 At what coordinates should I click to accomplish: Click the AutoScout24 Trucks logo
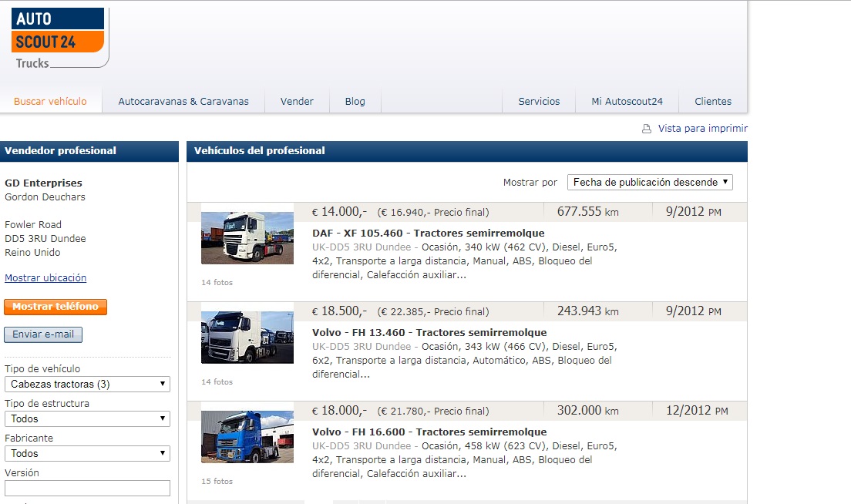[x=59, y=38]
